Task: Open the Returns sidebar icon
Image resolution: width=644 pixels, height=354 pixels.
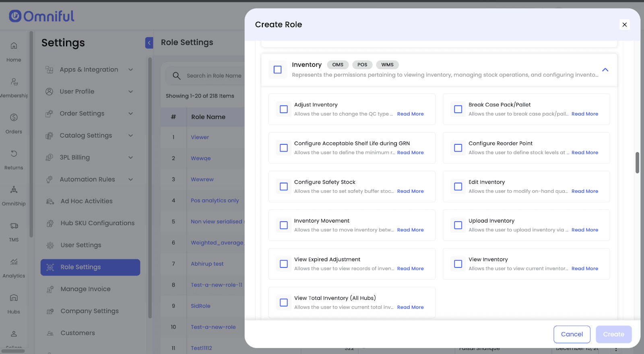Action: click(x=14, y=154)
